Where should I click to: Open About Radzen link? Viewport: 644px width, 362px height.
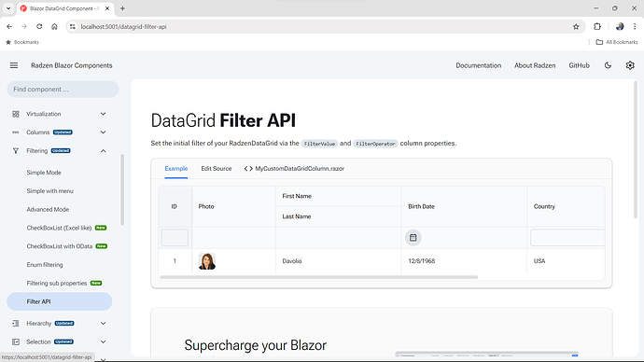535,65
